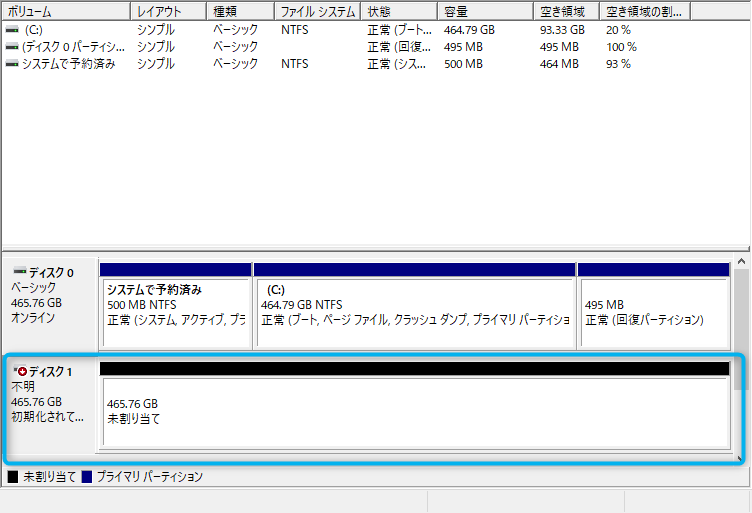The width and height of the screenshot is (752, 513).
Task: Select the ディスク 0 ベーシック disk header
Action: click(x=50, y=304)
